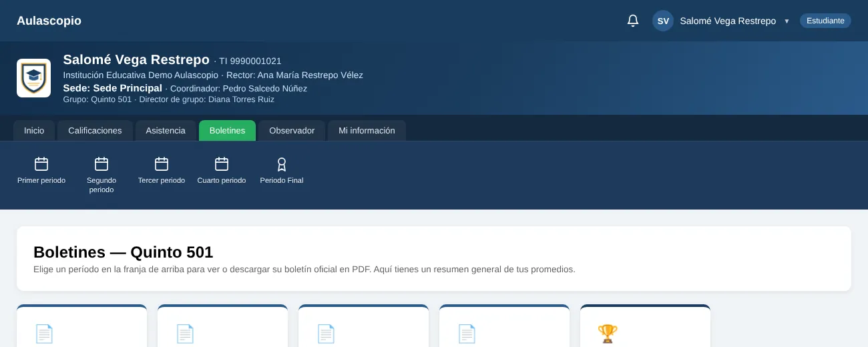Open Tercer periodo calendar icon
This screenshot has height=347, width=868.
162,164
